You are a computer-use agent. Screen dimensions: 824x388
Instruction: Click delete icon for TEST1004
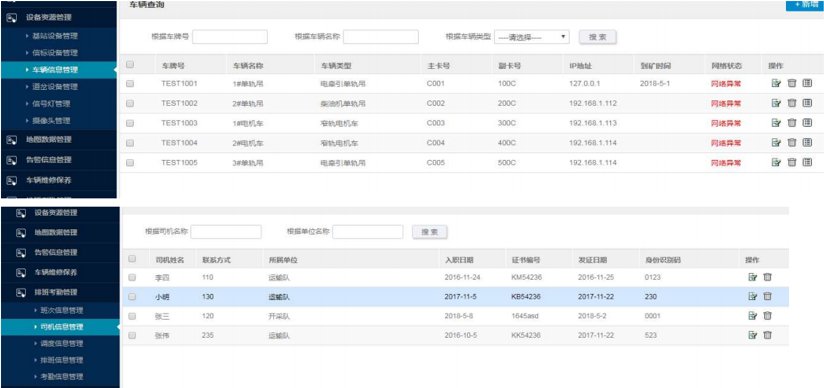tap(792, 142)
